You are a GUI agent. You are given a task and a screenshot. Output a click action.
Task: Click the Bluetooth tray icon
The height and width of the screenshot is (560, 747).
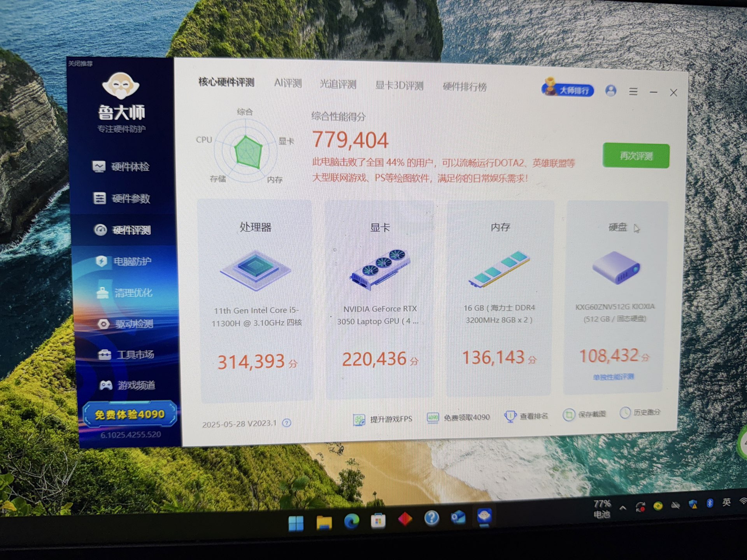[710, 504]
